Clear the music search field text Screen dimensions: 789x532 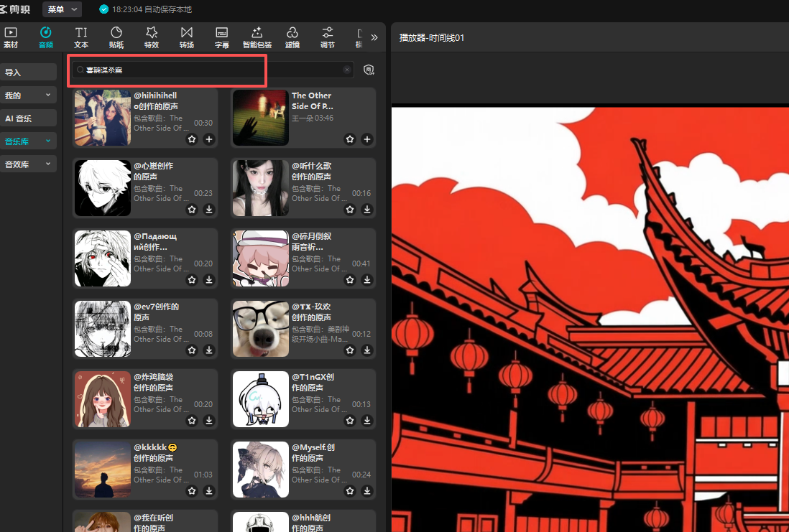(347, 70)
